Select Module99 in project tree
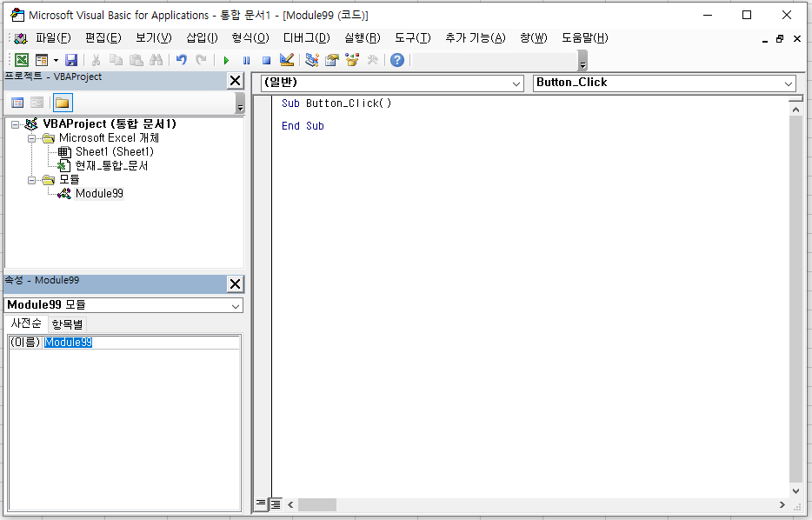812x520 pixels. click(99, 194)
